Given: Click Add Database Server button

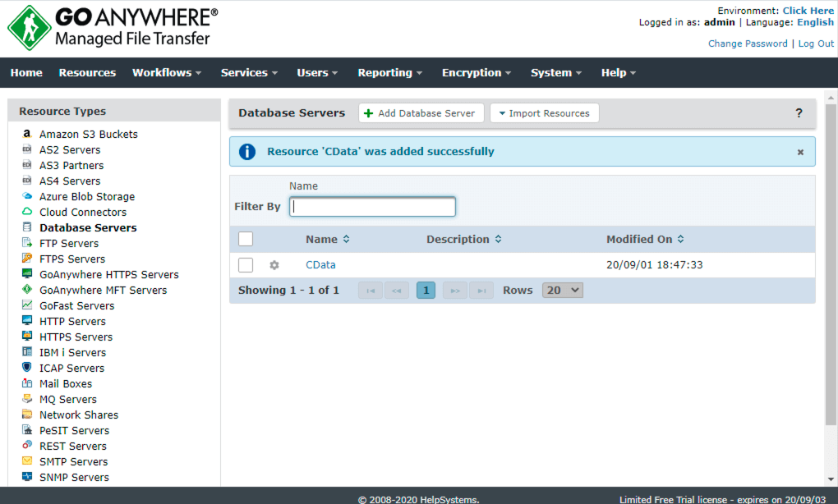Looking at the screenshot, I should pyautogui.click(x=421, y=113).
